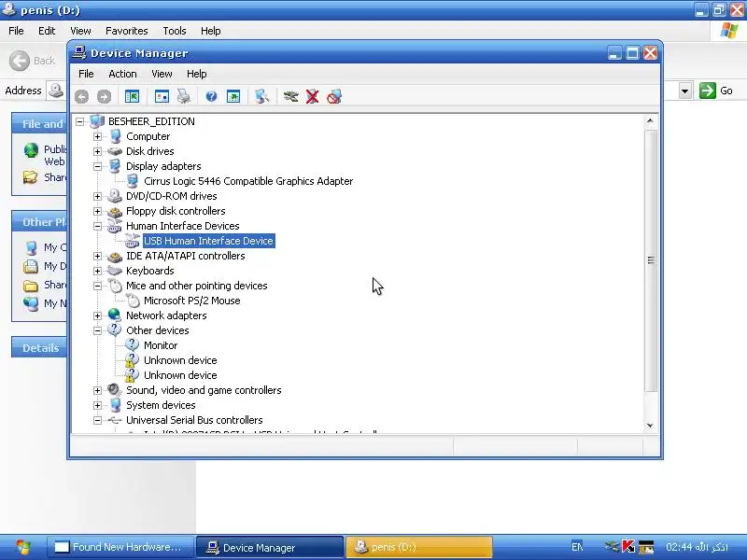Expand the Computer node
The width and height of the screenshot is (747, 560).
(x=97, y=136)
